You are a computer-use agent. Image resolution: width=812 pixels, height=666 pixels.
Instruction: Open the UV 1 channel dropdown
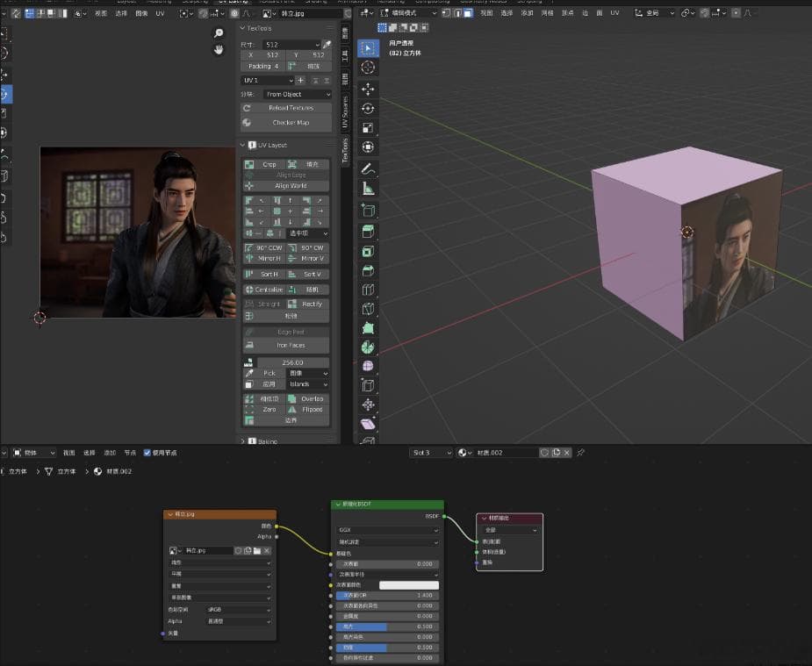(268, 80)
